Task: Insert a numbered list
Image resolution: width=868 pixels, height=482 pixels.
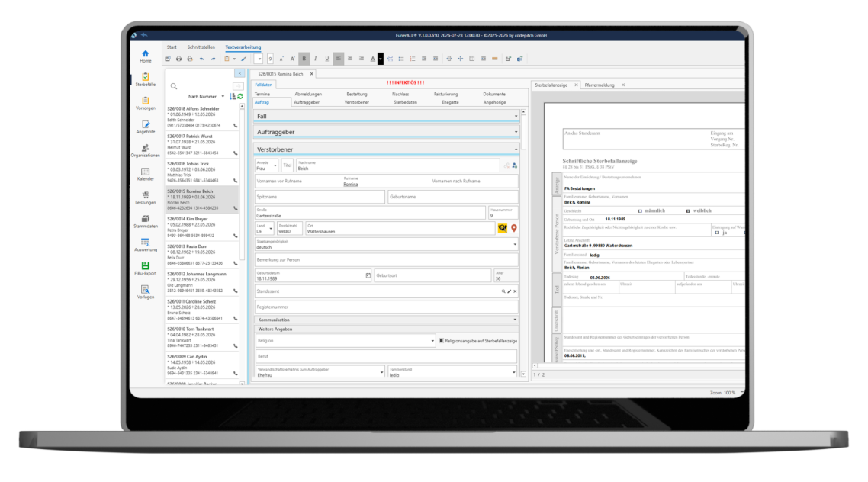Action: 413,59
